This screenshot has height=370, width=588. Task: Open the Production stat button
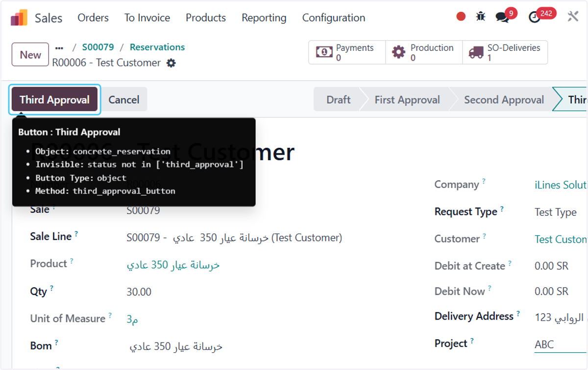(424, 52)
